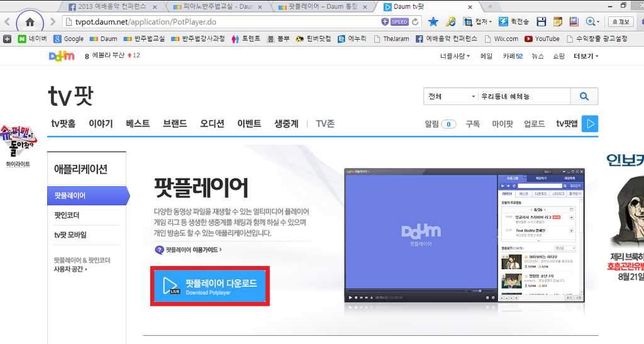
Task: Click the blue play icon beside tv팟앱
Action: tap(590, 123)
